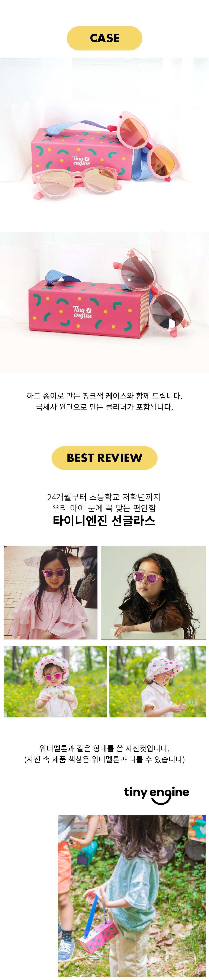Click the Tiny engine logo on the second pink case
Image resolution: width=209 pixels, height=980 pixels.
(83, 312)
